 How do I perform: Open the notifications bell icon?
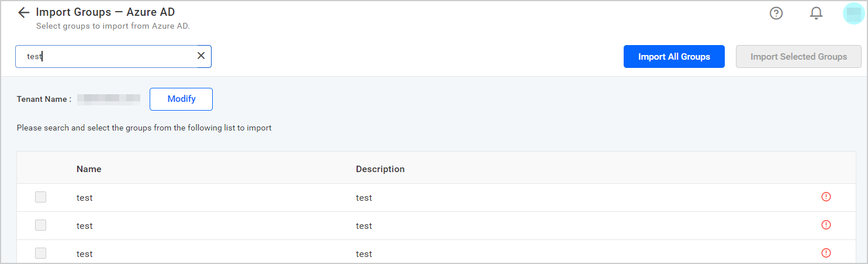click(816, 13)
